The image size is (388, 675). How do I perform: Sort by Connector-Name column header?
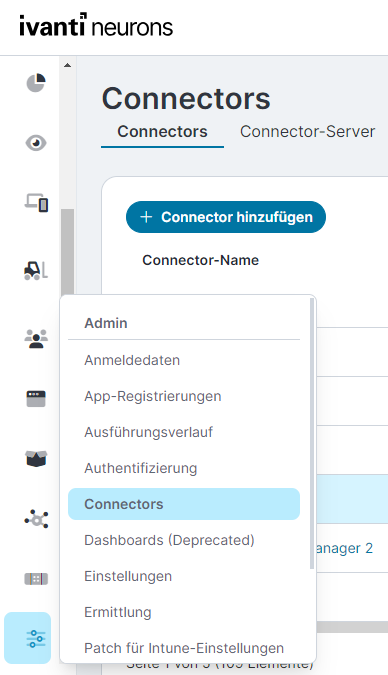pyautogui.click(x=201, y=260)
